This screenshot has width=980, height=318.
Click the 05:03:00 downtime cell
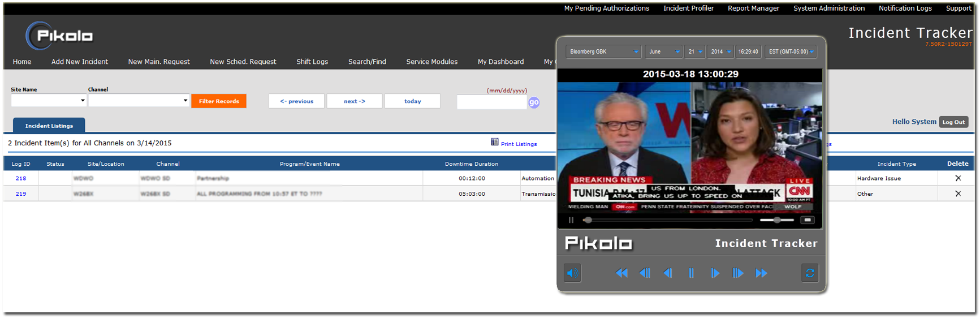(x=472, y=194)
